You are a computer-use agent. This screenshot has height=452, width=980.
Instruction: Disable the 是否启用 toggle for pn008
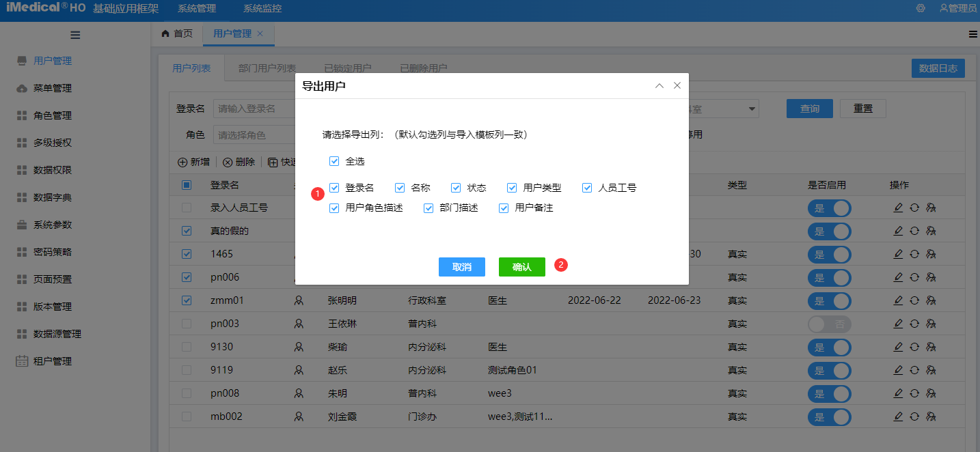(829, 393)
